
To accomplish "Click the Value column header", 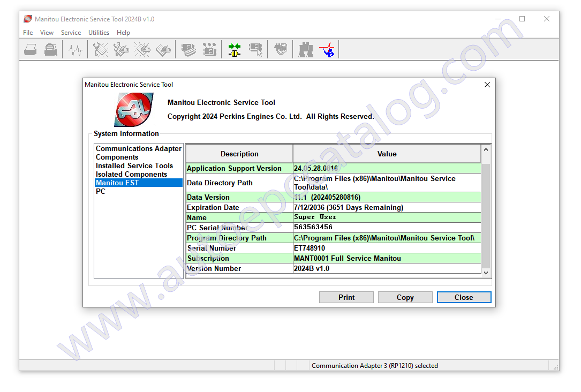I will [x=387, y=154].
